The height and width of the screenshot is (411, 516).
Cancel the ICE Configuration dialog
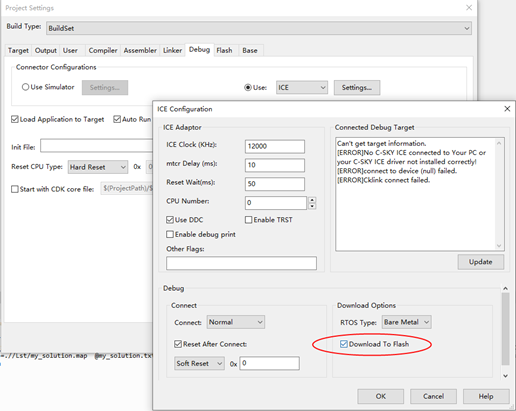click(x=433, y=396)
